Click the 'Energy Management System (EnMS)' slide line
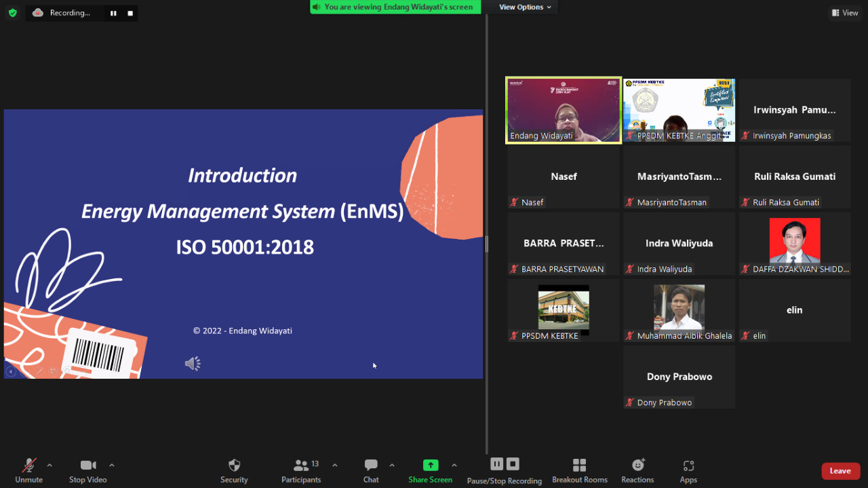 coord(243,212)
